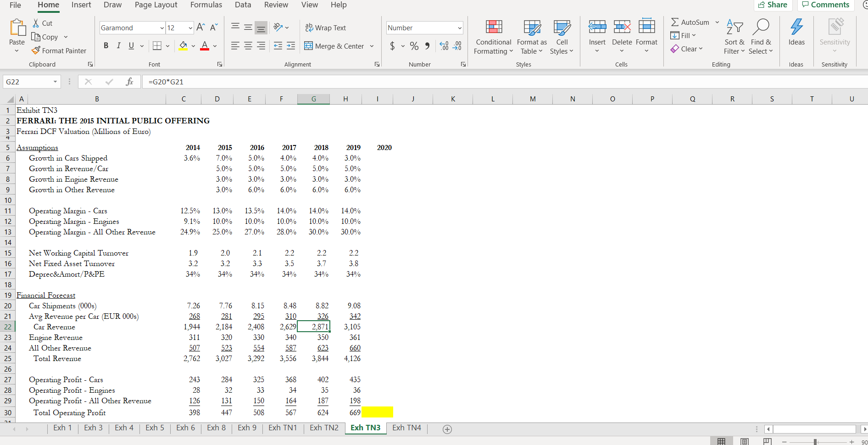This screenshot has width=868, height=445.
Task: Expand the Clear dropdown
Action: (x=701, y=49)
